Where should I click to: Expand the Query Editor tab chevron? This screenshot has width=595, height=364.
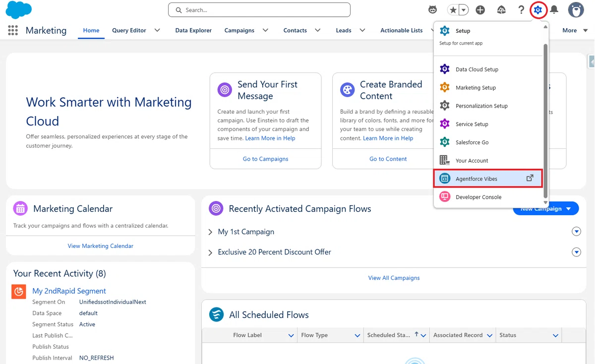157,30
